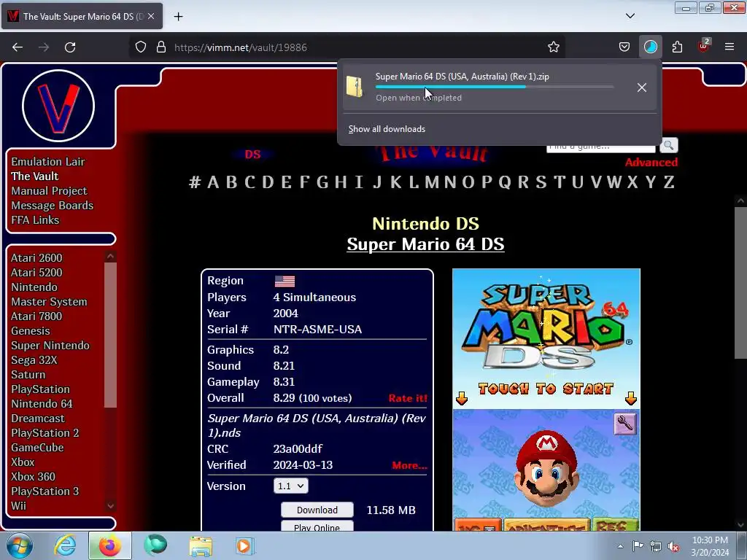The image size is (747, 560).
Task: Go back with the browser back arrow
Action: point(18,47)
